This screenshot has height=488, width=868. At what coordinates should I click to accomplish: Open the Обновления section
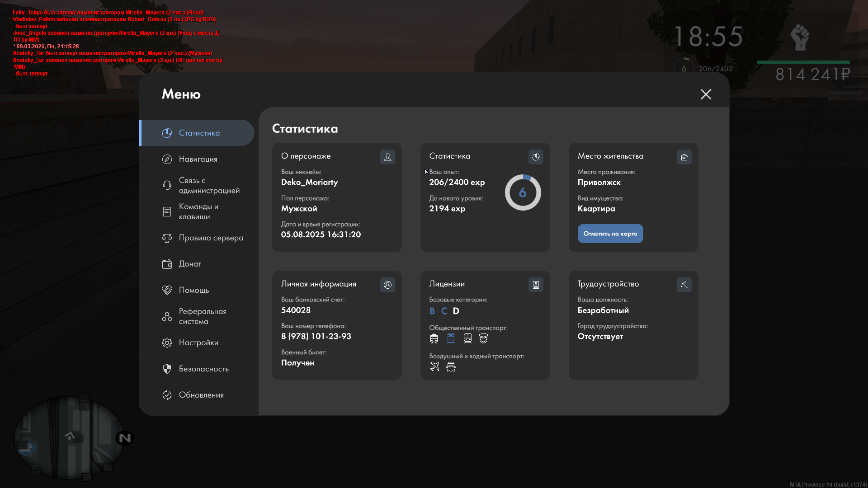(x=201, y=395)
